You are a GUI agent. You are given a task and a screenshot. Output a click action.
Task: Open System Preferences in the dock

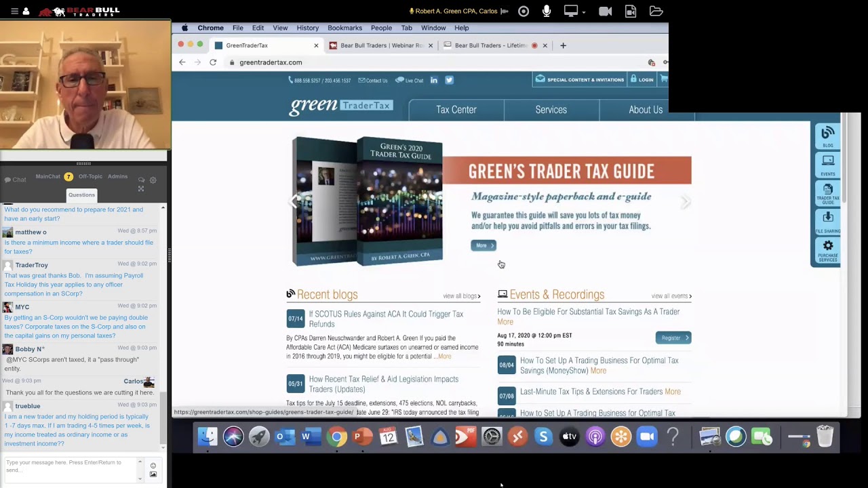pos(492,436)
